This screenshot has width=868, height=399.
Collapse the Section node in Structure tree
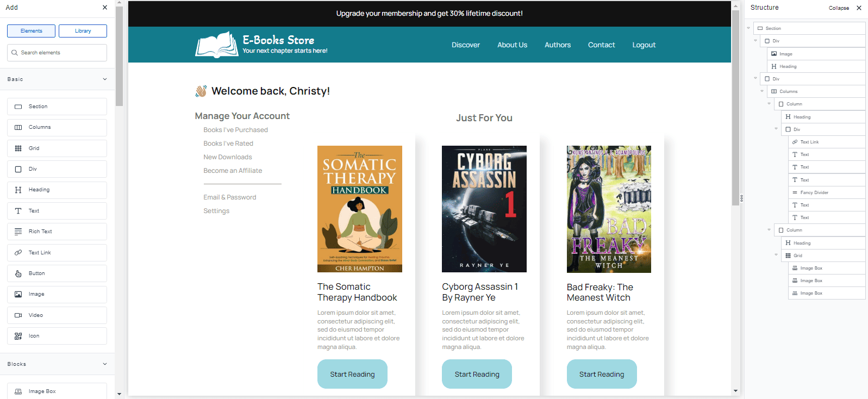[x=748, y=28]
